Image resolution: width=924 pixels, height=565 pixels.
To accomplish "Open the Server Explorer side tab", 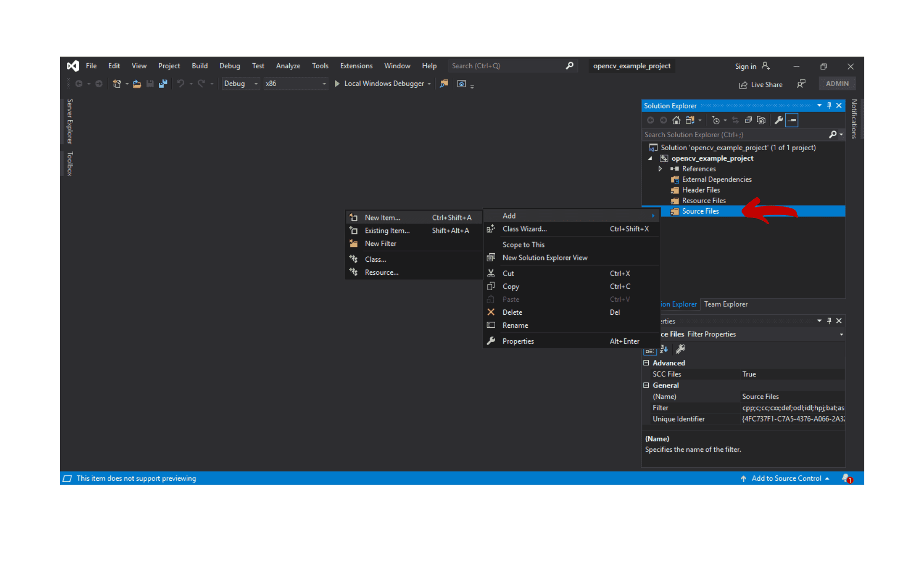I will click(70, 121).
